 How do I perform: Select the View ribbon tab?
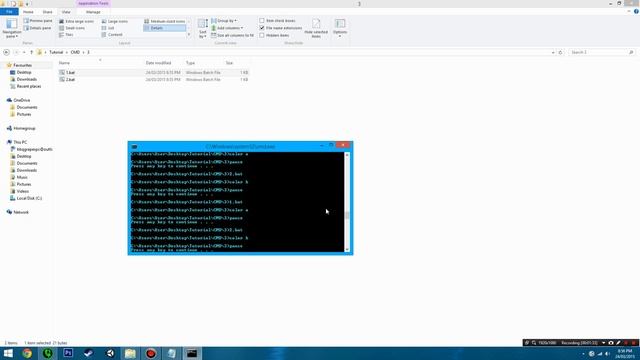[66, 12]
